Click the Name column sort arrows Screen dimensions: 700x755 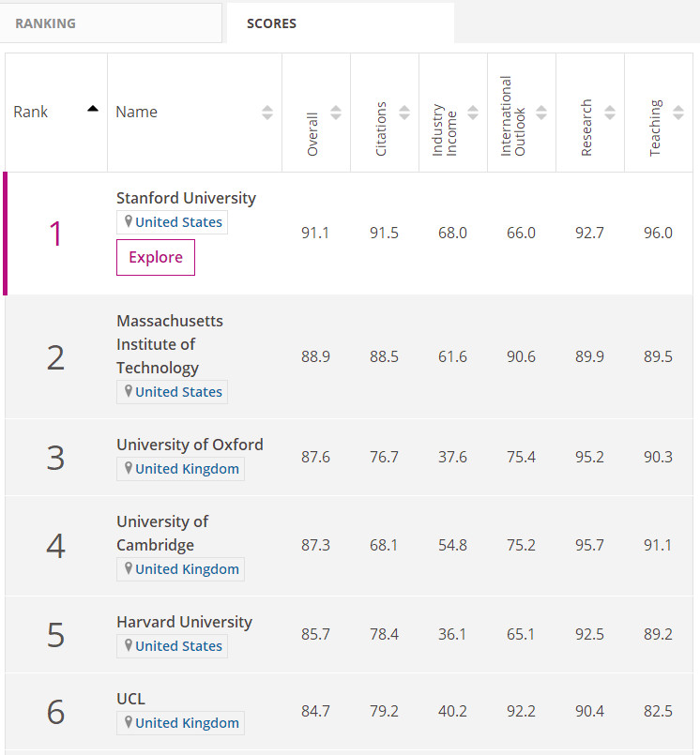click(x=267, y=113)
